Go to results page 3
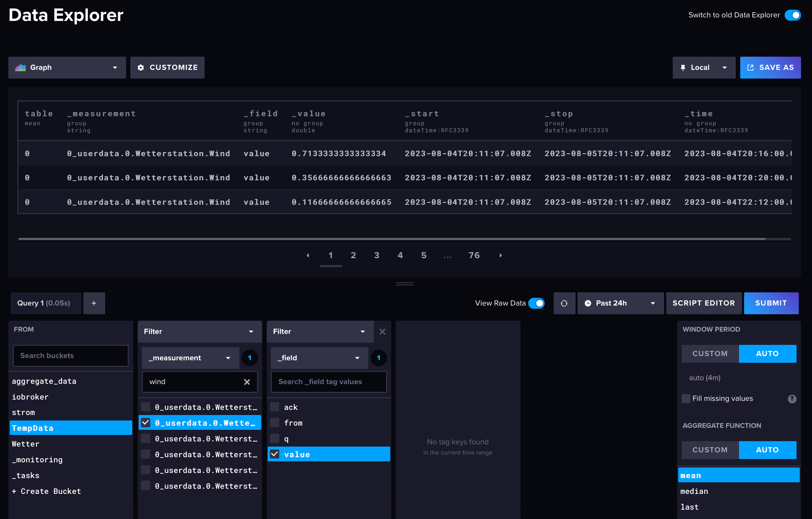The image size is (812, 519). click(377, 255)
